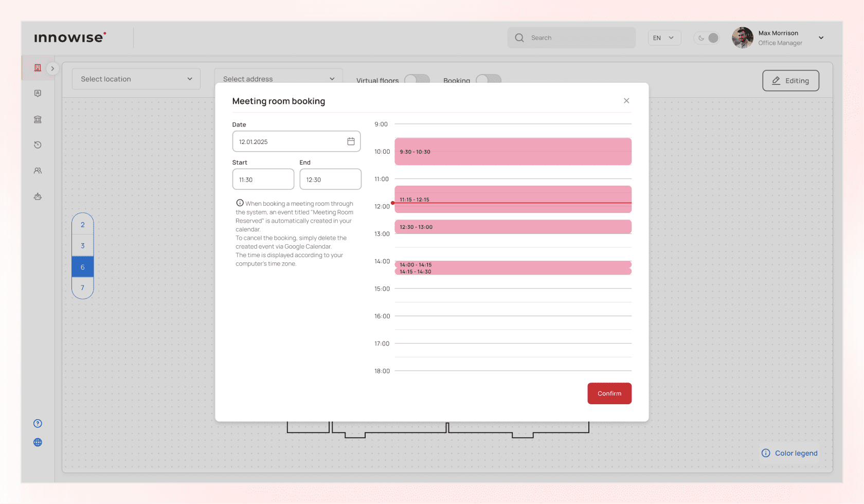The height and width of the screenshot is (504, 864).
Task: Toggle the Booking switch
Action: click(x=489, y=79)
